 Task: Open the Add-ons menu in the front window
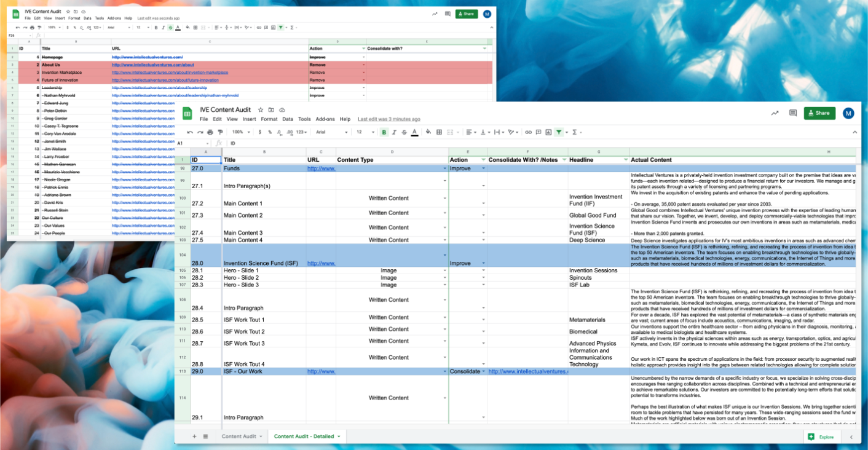tap(325, 119)
